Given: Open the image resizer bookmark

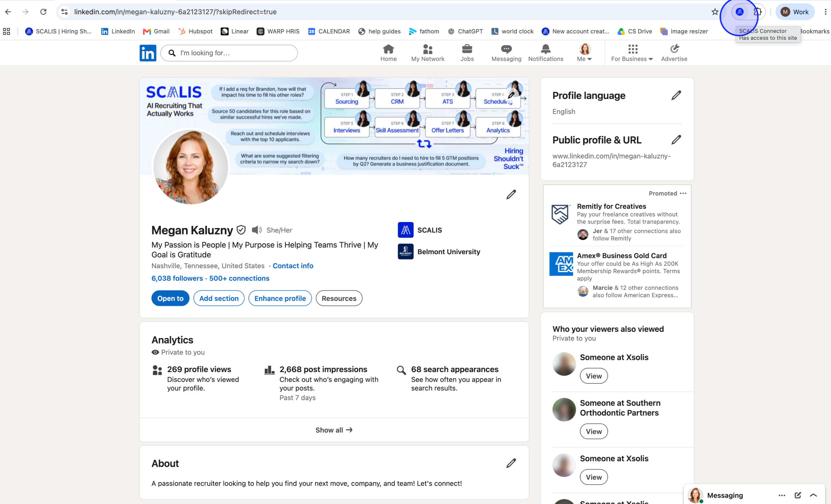Looking at the screenshot, I should (x=684, y=31).
